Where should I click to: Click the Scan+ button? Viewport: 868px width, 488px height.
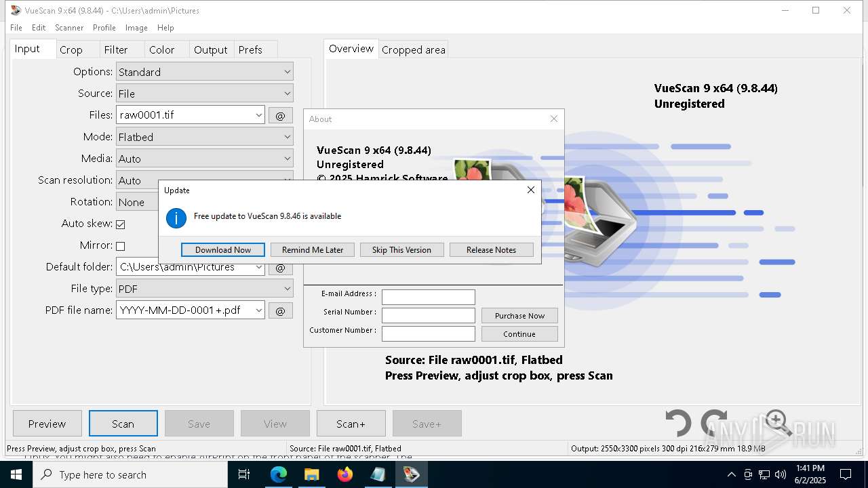[x=351, y=424]
